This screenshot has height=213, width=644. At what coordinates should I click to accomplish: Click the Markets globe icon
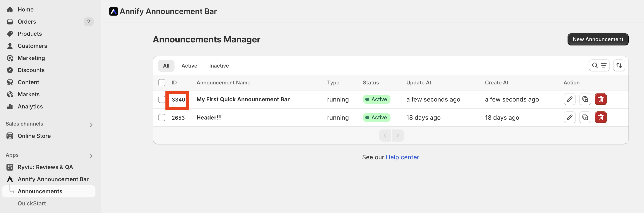[x=10, y=94]
